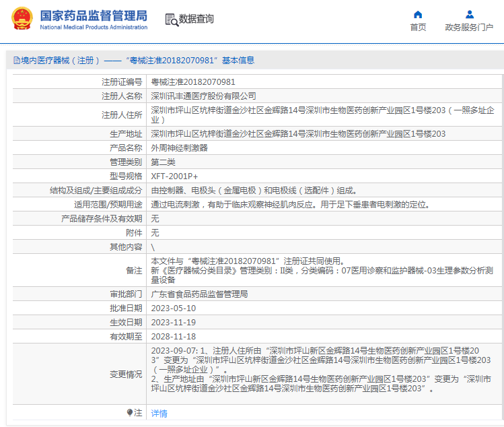Click the 变更情况 change history text
The width and height of the screenshot is (504, 427).
click(x=321, y=369)
